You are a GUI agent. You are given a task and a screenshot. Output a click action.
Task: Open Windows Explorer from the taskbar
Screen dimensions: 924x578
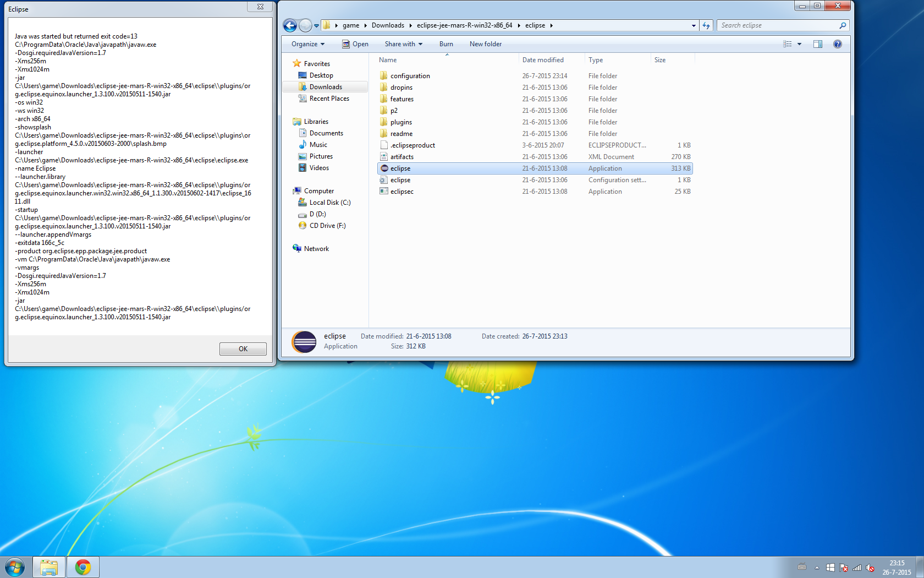[x=49, y=567]
